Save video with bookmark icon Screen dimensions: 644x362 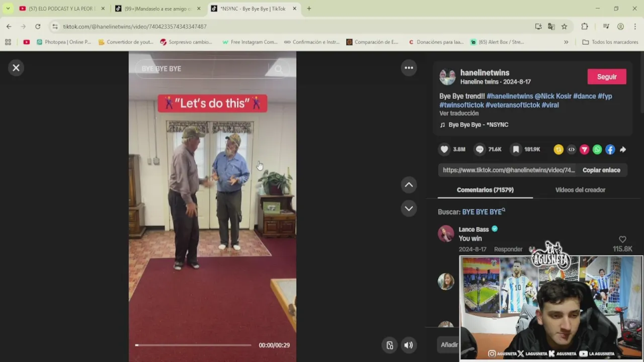click(x=516, y=149)
